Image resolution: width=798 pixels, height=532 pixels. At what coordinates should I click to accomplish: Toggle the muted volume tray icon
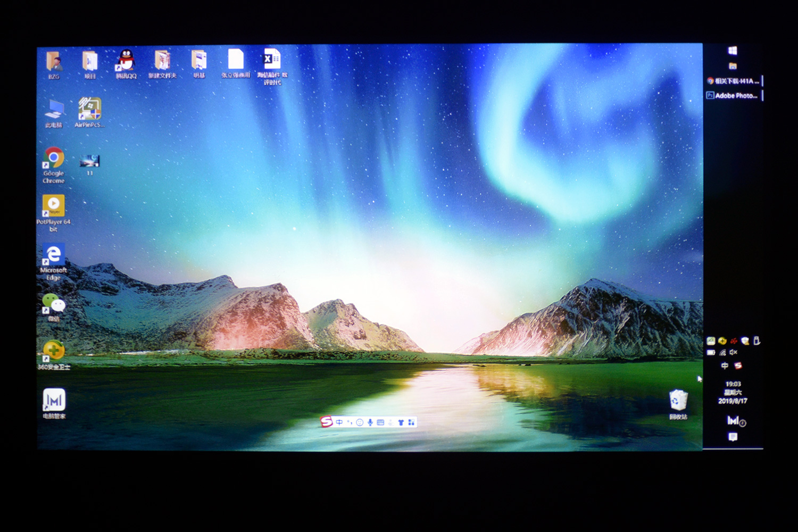tap(734, 352)
